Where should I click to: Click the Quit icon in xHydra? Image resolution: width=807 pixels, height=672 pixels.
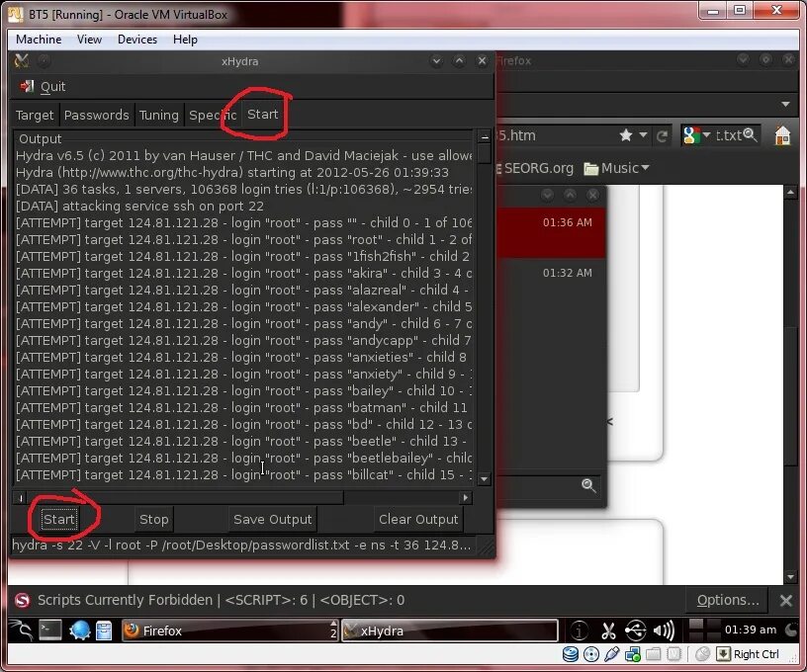click(27, 86)
